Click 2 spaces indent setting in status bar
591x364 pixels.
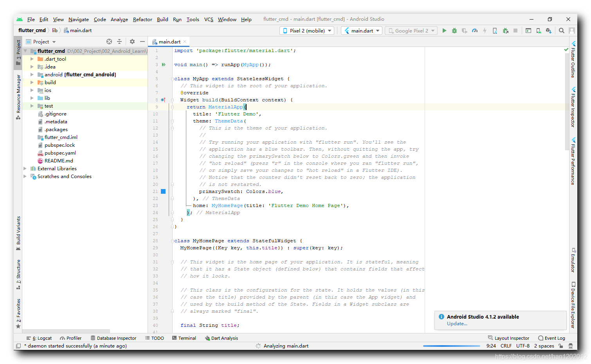544,346
